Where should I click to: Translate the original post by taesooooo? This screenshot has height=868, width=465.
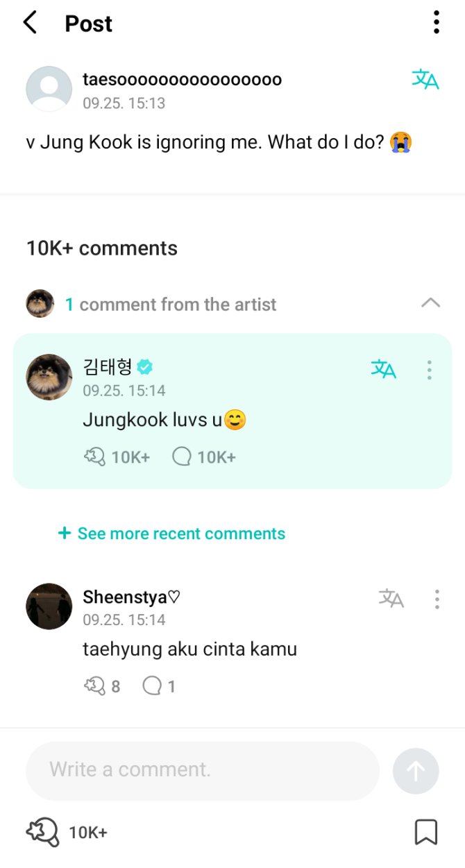(x=425, y=80)
